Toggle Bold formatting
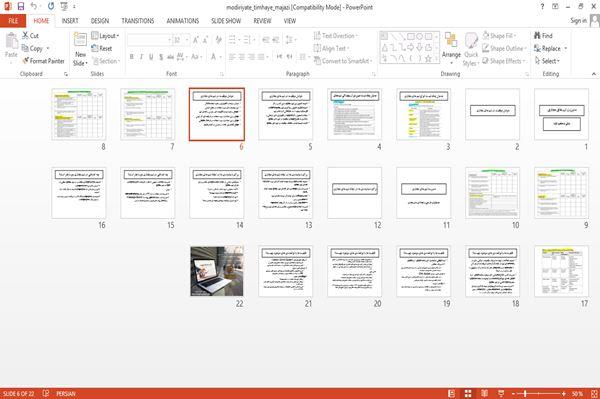This screenshot has height=399, width=600. click(x=132, y=57)
